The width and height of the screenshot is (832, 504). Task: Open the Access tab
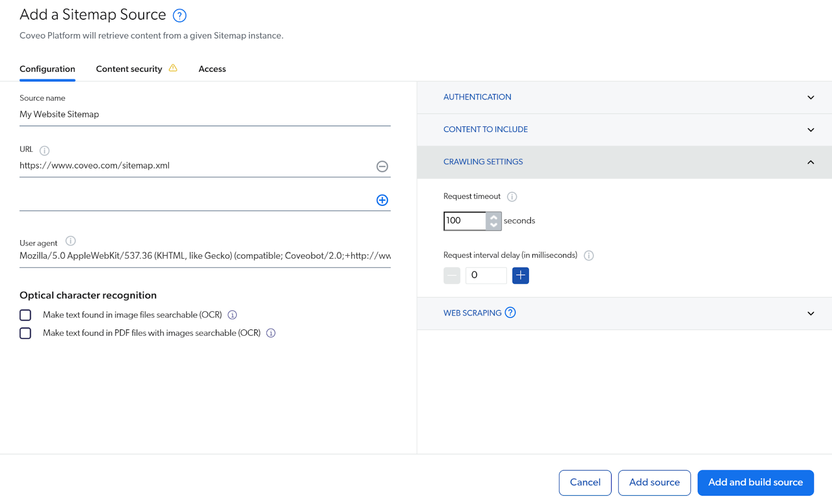[212, 69]
